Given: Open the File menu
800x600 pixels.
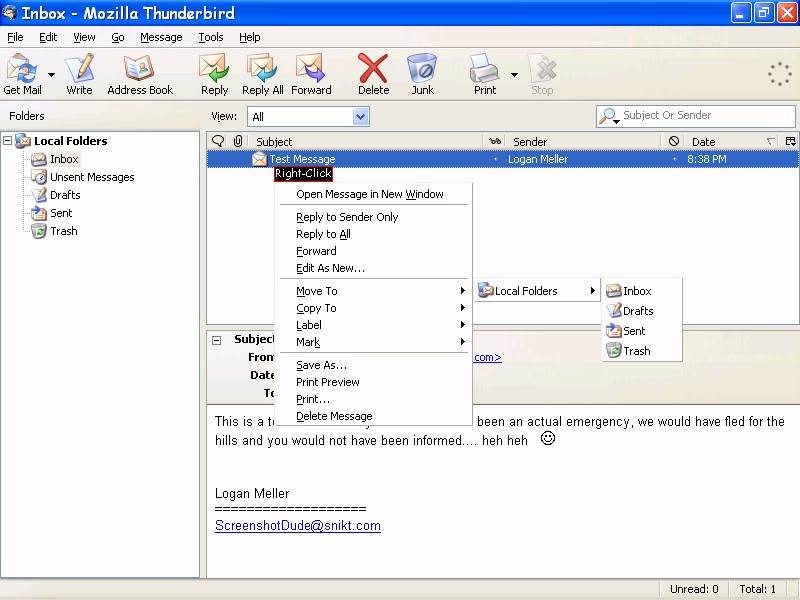Looking at the screenshot, I should pos(15,37).
